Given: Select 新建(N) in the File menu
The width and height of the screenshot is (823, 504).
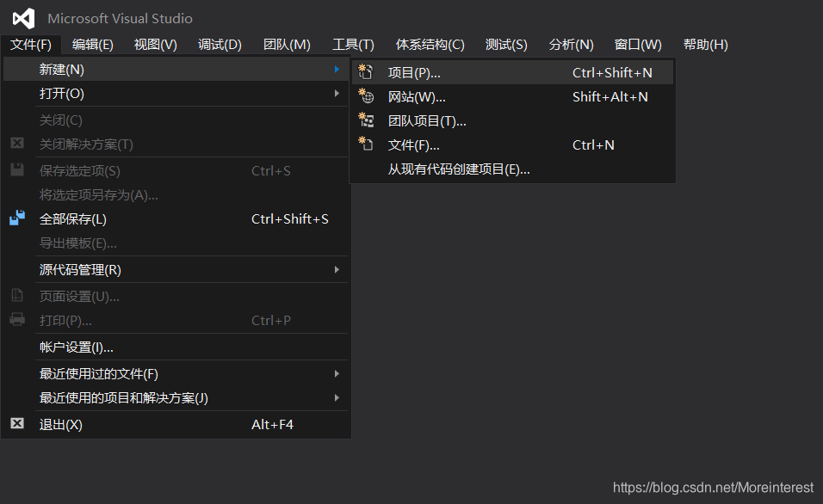Looking at the screenshot, I should (176, 69).
